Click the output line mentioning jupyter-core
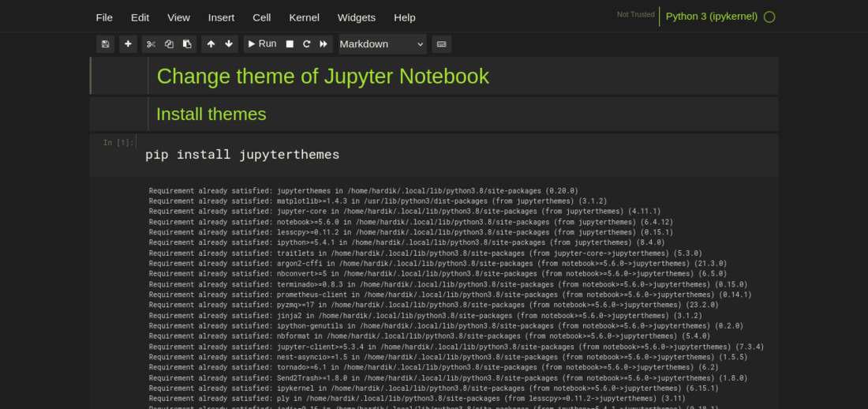This screenshot has height=409, width=868. [x=405, y=211]
